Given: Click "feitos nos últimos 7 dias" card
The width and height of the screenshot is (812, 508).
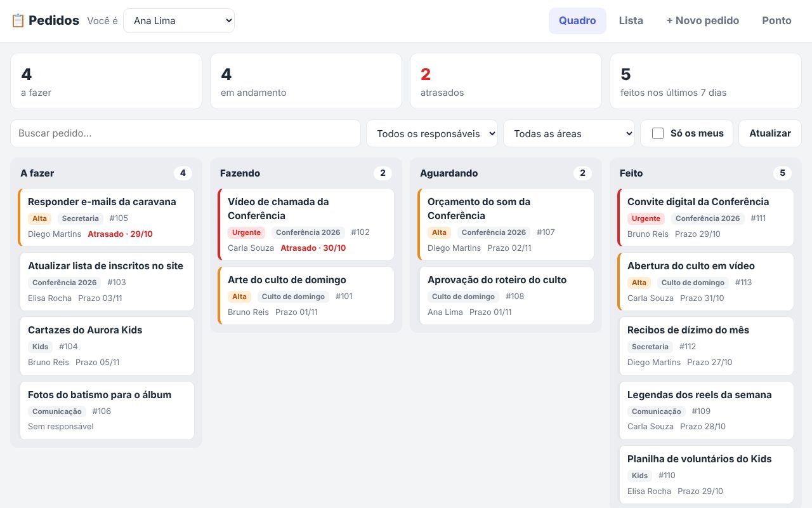Looking at the screenshot, I should [x=705, y=81].
